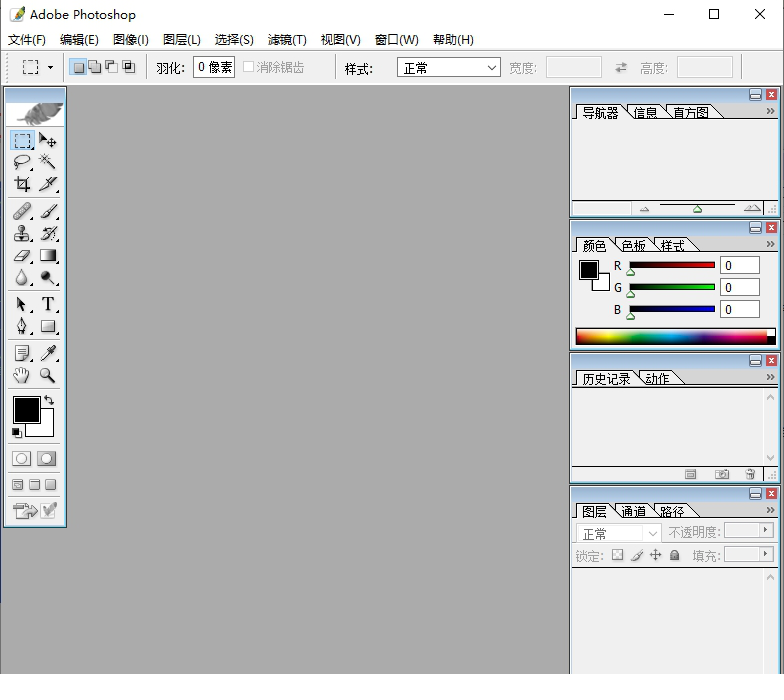The width and height of the screenshot is (784, 700).
Task: Select the Move tool
Action: [x=48, y=140]
